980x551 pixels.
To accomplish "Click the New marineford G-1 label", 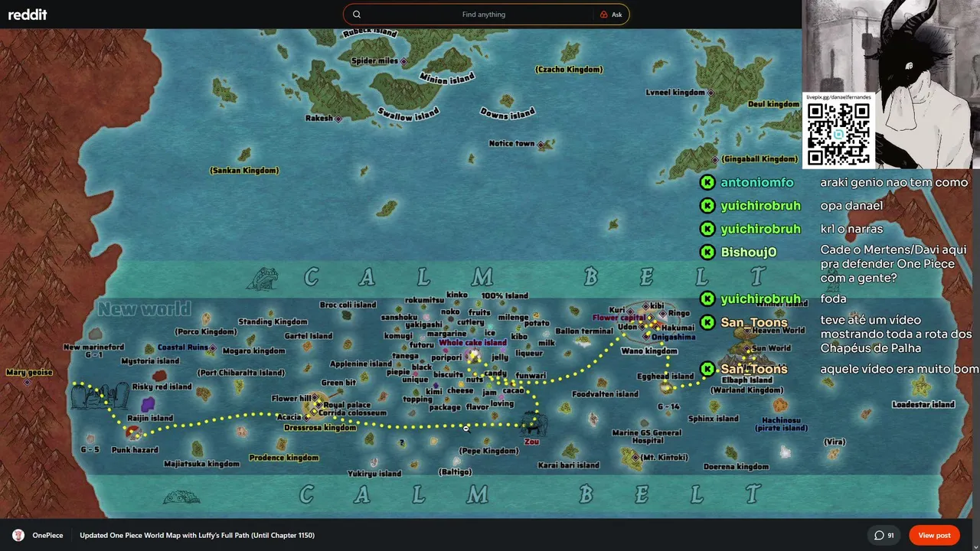I will [x=93, y=351].
